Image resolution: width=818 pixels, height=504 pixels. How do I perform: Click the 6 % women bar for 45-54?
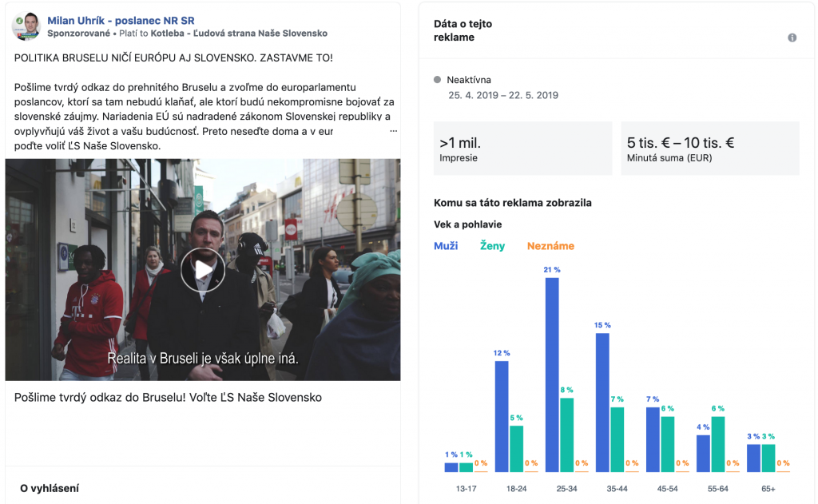(668, 445)
